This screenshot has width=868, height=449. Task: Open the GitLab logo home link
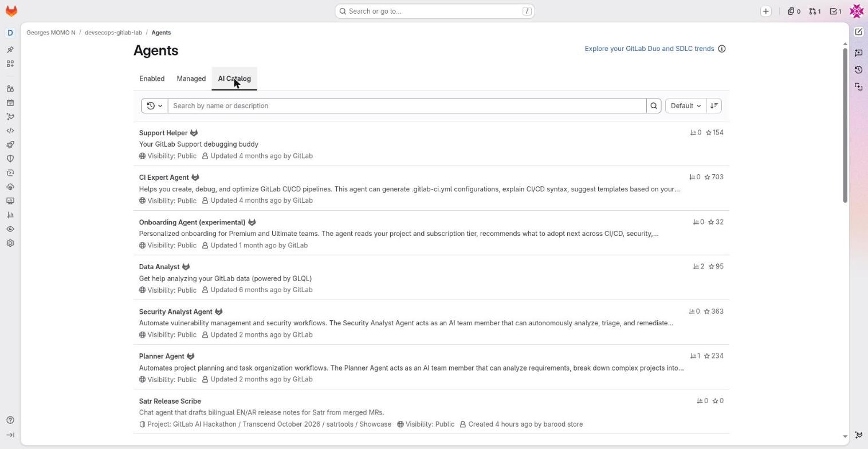[11, 11]
